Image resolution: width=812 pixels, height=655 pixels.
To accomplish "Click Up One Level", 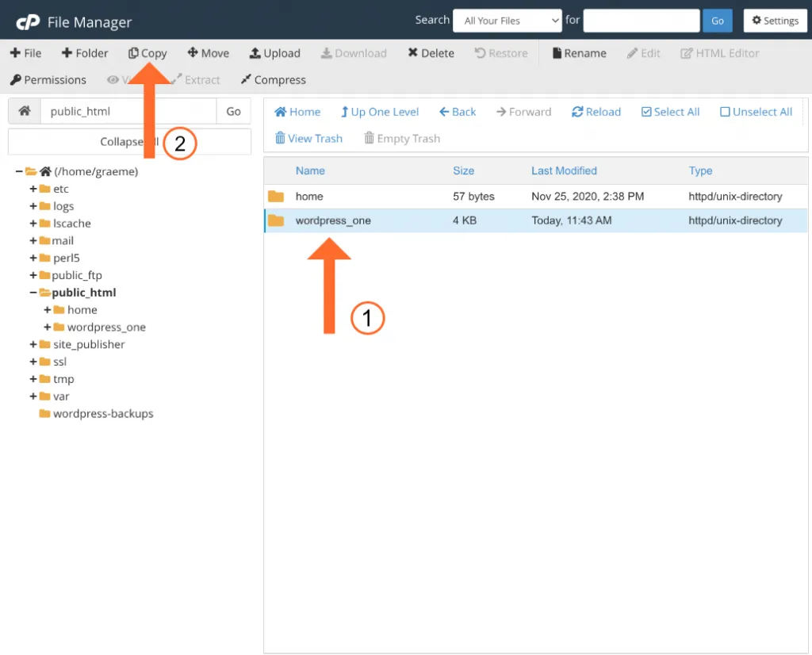I will click(380, 112).
